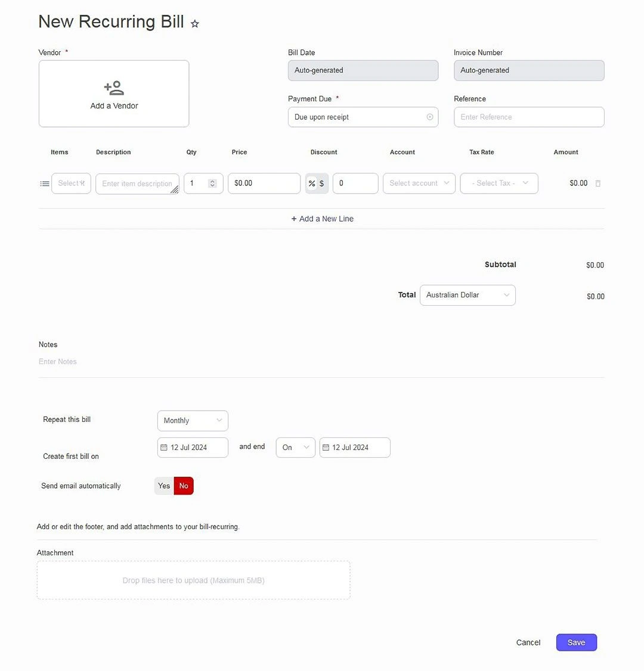Click the quantity stepper arrows
The image size is (644, 671).
click(x=212, y=184)
